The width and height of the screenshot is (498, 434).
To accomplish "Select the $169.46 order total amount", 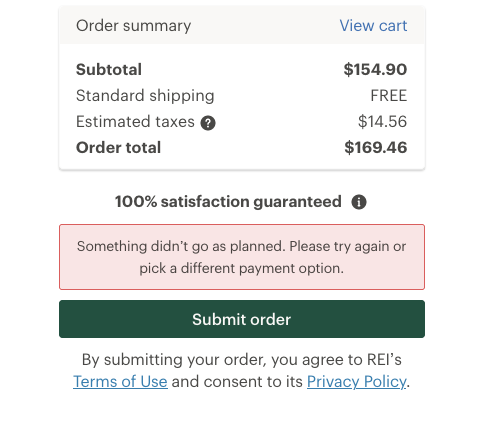I will pyautogui.click(x=376, y=148).
